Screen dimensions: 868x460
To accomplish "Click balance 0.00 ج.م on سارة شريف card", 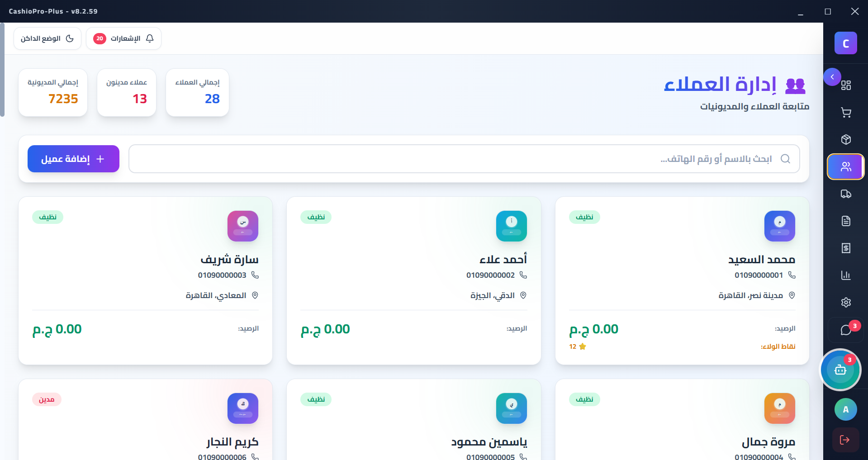I will pyautogui.click(x=57, y=329).
